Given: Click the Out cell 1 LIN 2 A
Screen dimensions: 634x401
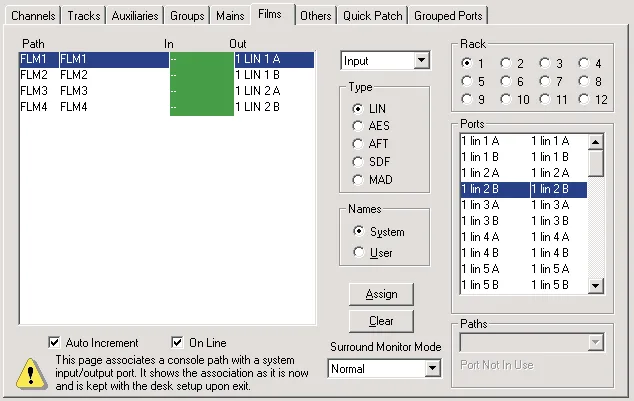Looking at the screenshot, I should tap(274, 91).
